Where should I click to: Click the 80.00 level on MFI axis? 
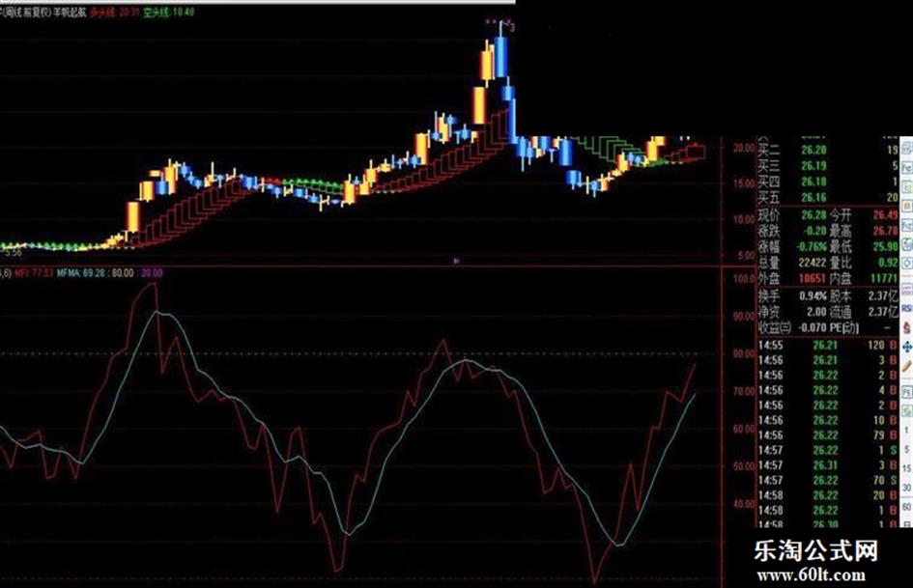click(x=744, y=354)
